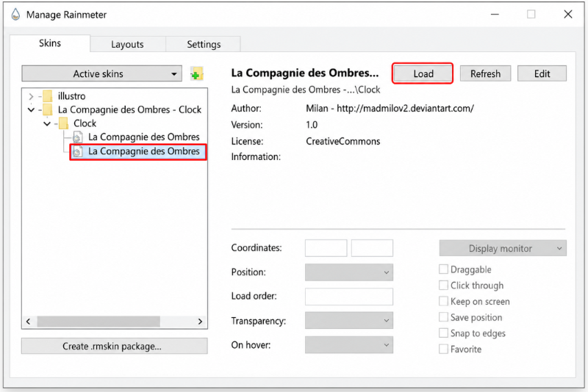Select highlighted 'La Compagnie des Ombres' skin entry
Image resolution: width=588 pixels, height=392 pixels.
(x=143, y=152)
